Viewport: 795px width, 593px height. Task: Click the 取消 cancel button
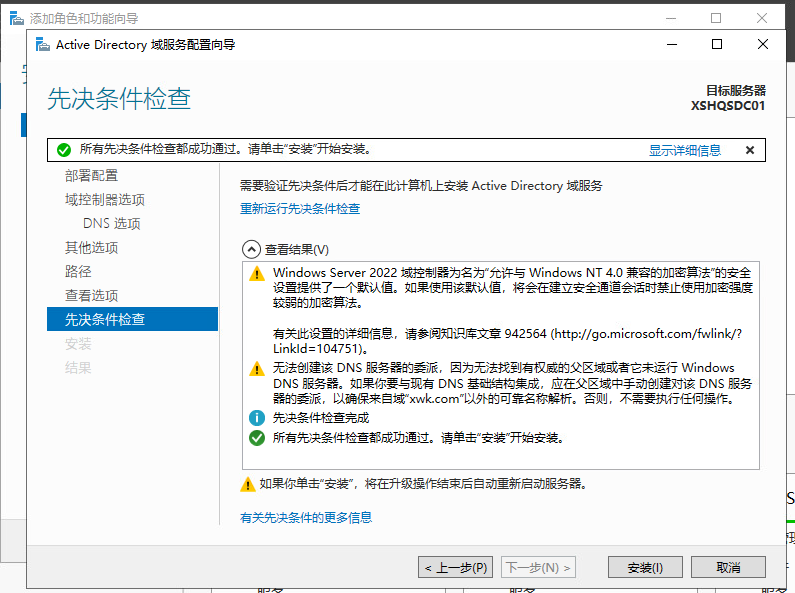728,567
